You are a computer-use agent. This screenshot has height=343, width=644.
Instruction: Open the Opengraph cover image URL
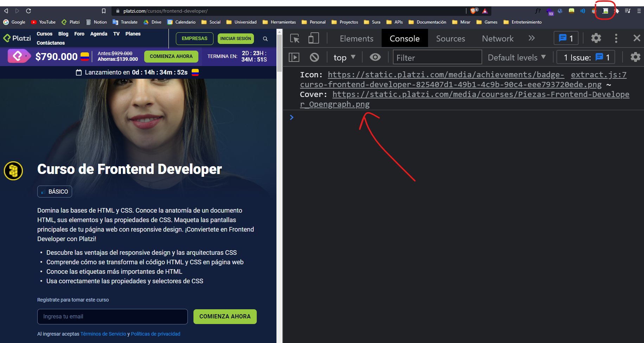click(x=465, y=99)
